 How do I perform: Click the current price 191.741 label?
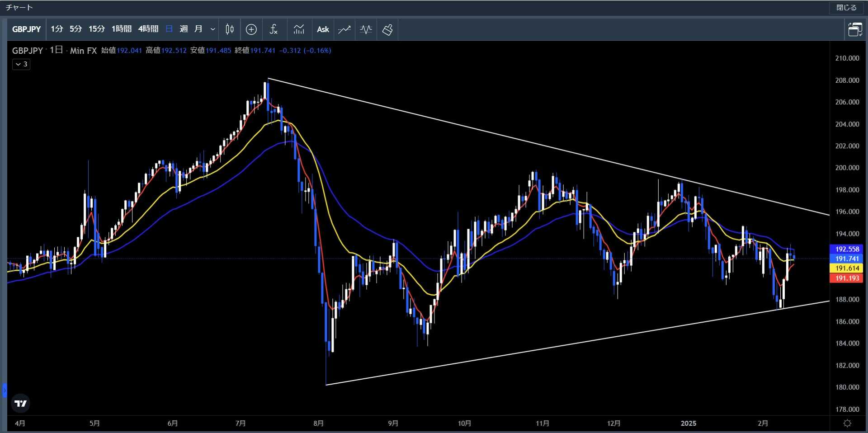pos(847,259)
